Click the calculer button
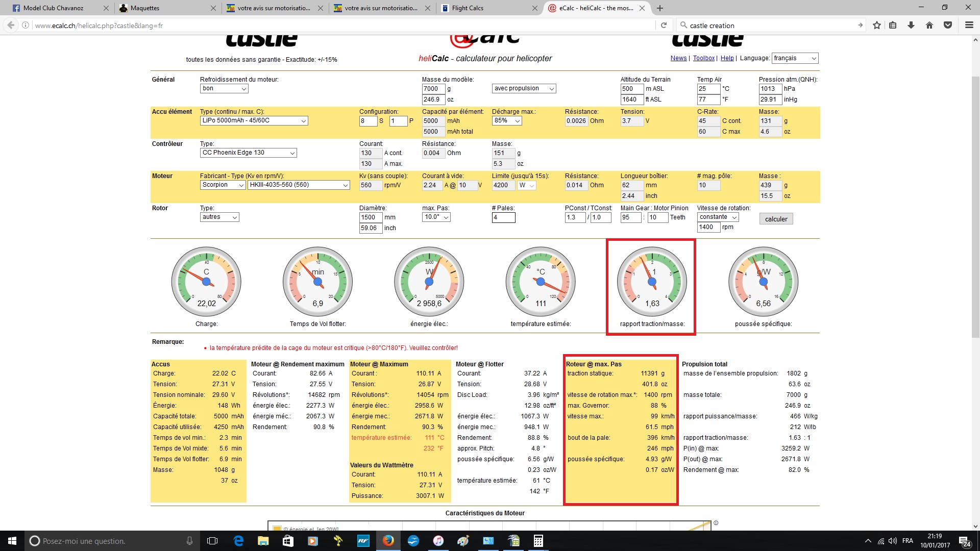This screenshot has width=980, height=551. click(776, 219)
